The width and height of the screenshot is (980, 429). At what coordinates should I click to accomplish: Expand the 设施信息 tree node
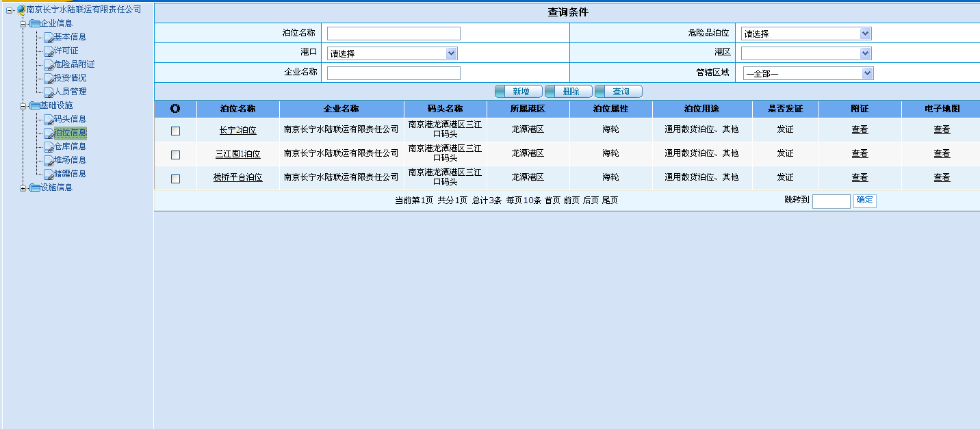tap(23, 188)
